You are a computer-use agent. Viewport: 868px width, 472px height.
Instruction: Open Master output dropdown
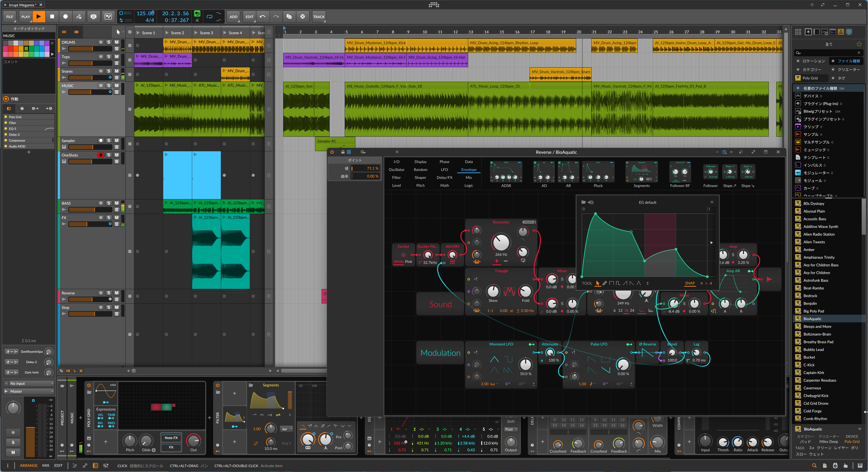tap(29, 391)
